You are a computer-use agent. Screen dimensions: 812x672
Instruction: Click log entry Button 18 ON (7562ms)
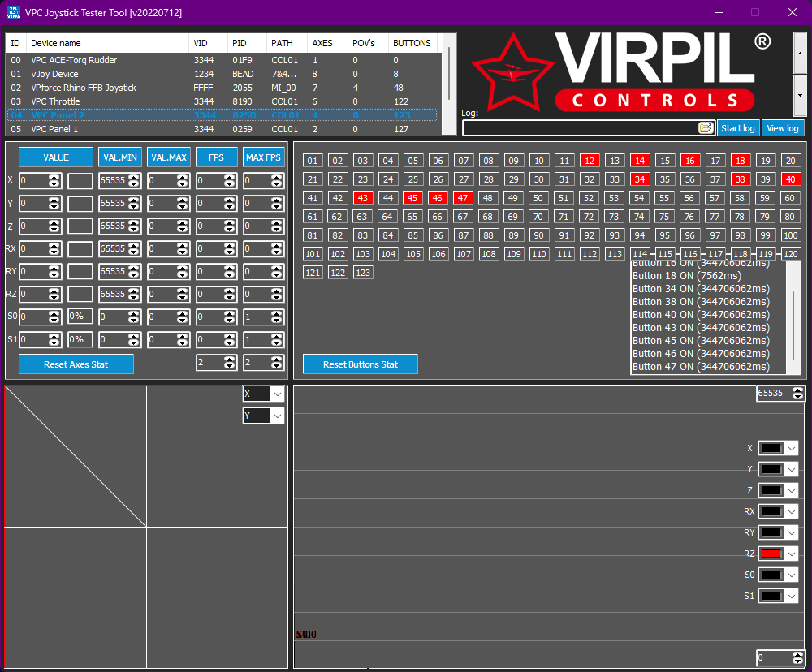pyautogui.click(x=687, y=275)
